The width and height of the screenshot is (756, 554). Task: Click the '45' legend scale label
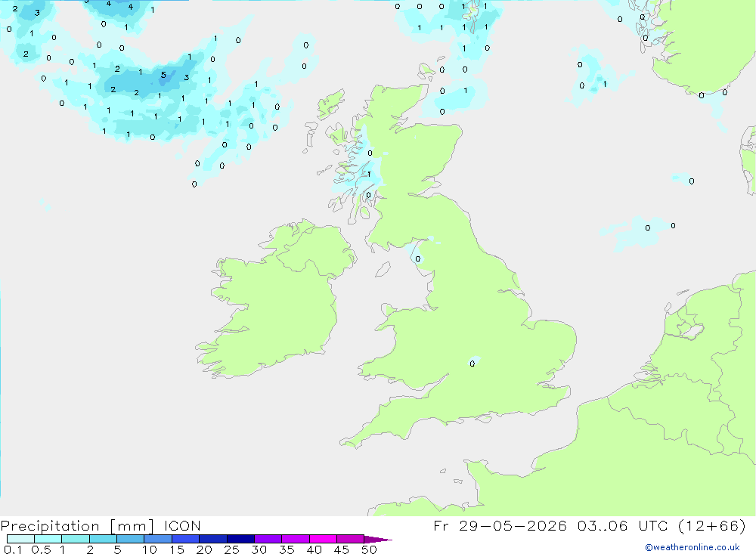point(342,549)
